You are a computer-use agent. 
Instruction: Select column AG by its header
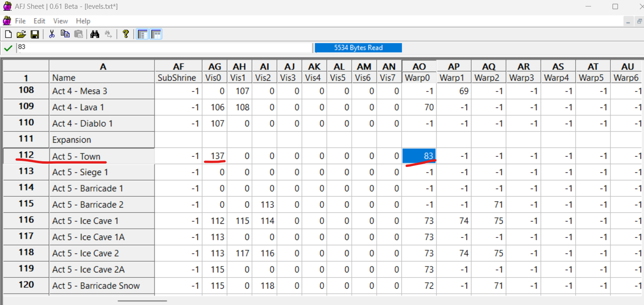pos(214,66)
